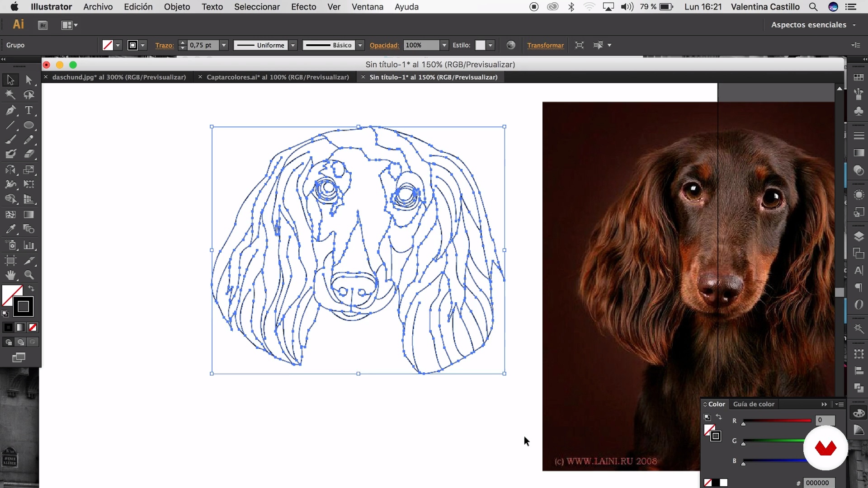Reset default fill and stroke in toolbox

[x=5, y=314]
